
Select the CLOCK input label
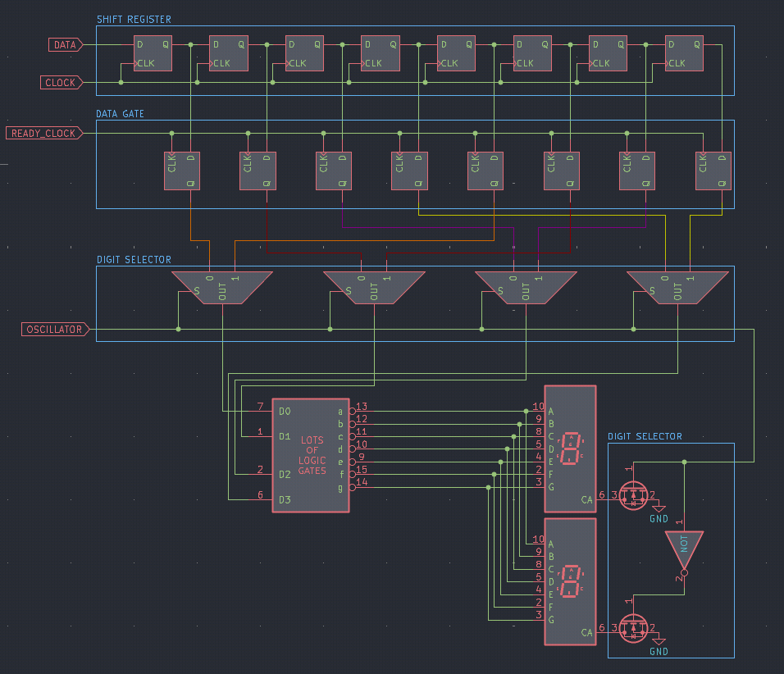pos(61,83)
